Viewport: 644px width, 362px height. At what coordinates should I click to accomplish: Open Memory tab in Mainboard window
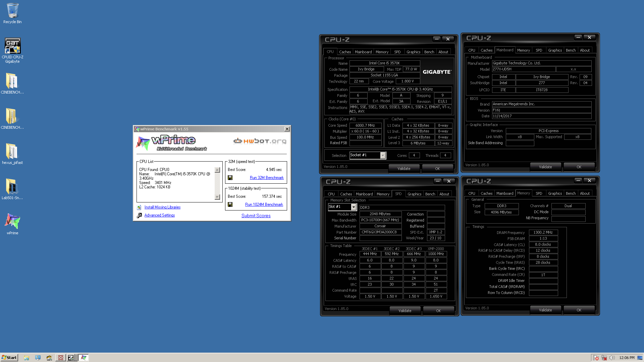523,50
